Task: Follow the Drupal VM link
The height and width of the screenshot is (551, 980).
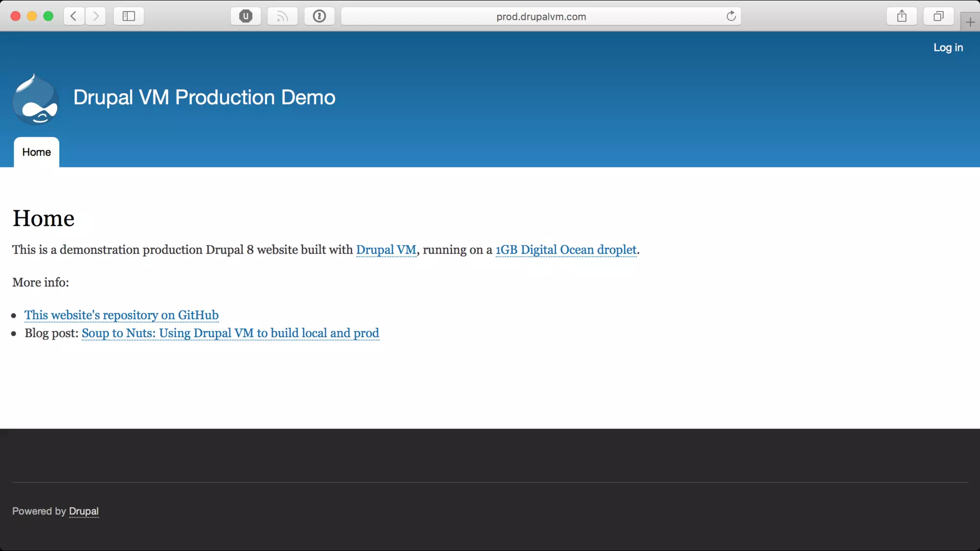Action: pyautogui.click(x=386, y=250)
